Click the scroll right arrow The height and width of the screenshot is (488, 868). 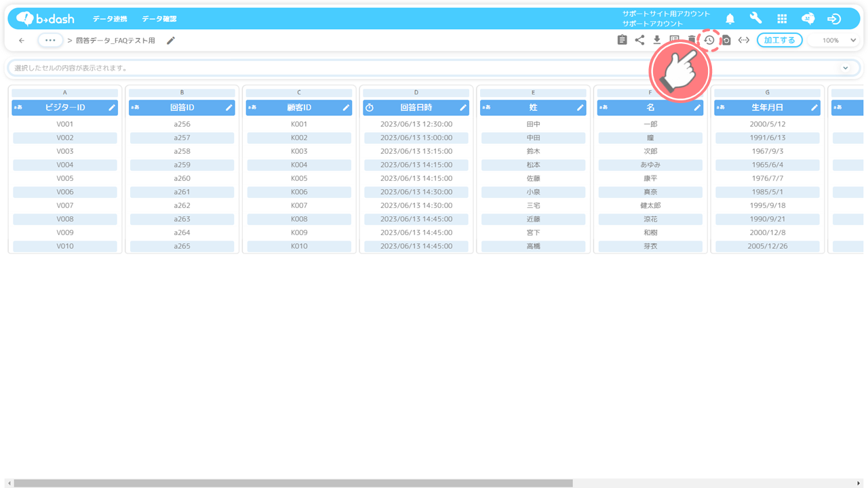point(859,483)
